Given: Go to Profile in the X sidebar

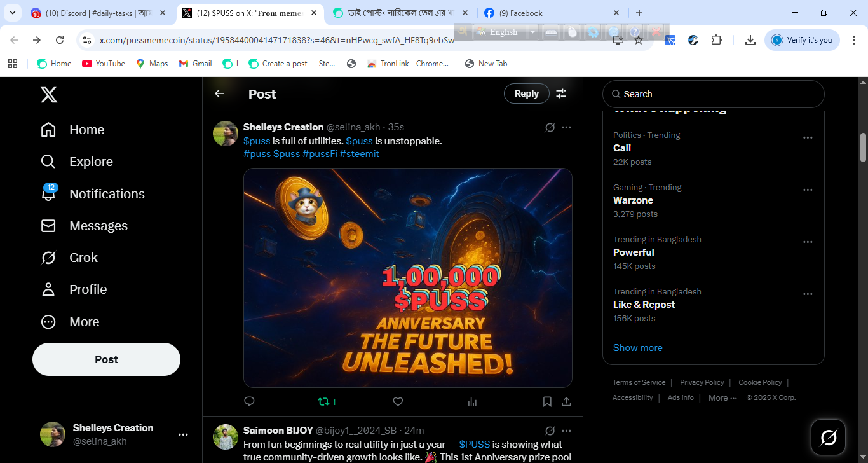Looking at the screenshot, I should (x=74, y=289).
